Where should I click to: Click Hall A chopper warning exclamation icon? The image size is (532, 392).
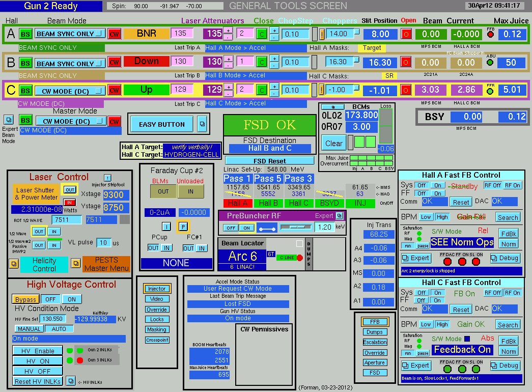tap(322, 34)
